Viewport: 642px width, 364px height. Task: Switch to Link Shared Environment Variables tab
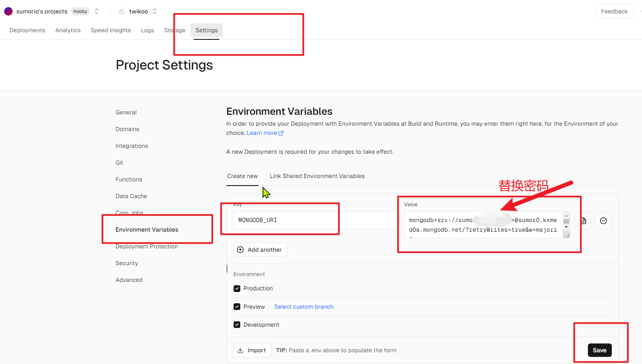click(317, 176)
